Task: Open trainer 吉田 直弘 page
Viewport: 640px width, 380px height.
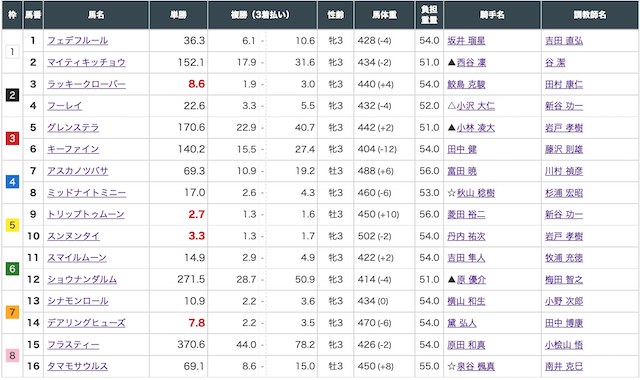Action: [x=564, y=40]
